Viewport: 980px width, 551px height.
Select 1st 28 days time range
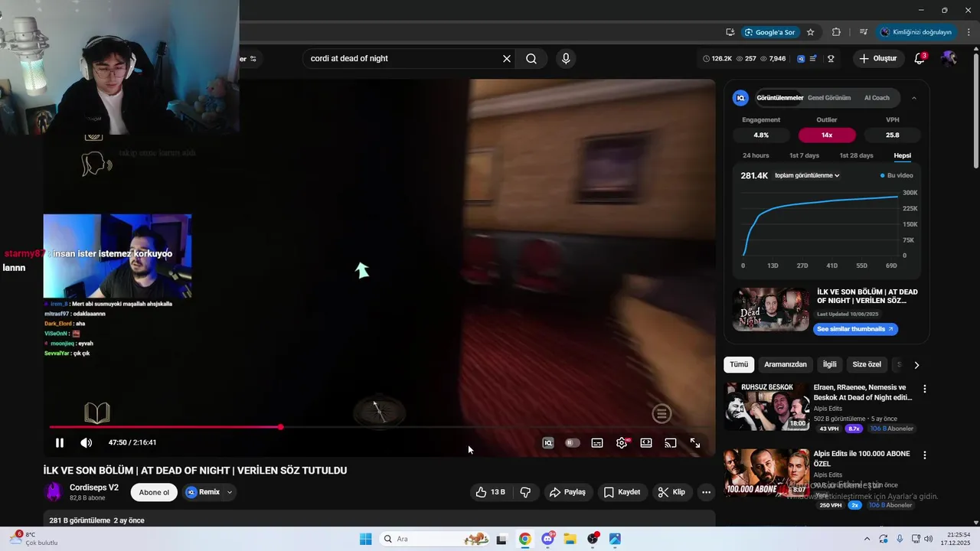click(x=856, y=155)
